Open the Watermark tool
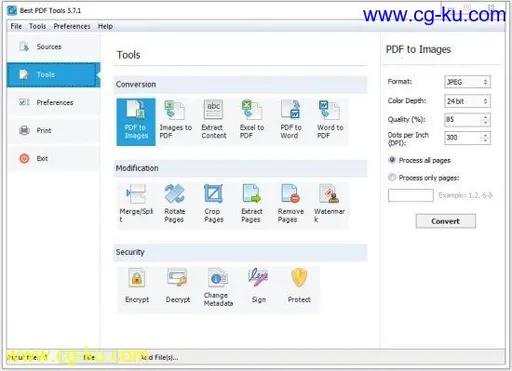Screen dimensions: 512x371 329,204
